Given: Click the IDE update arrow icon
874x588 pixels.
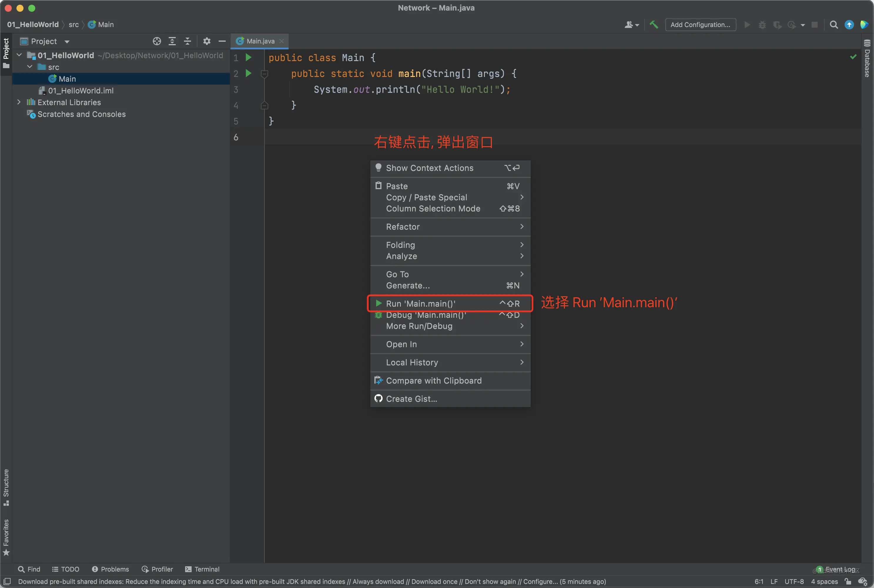Looking at the screenshot, I should click(x=849, y=25).
